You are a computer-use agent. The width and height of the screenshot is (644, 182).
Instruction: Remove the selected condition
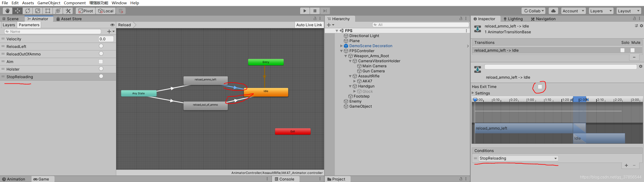[x=634, y=165]
